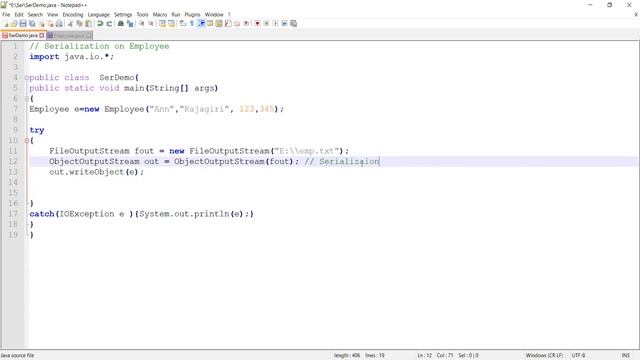Open the Tools menu
Image resolution: width=640 pixels, height=360 pixels.
point(142,14)
